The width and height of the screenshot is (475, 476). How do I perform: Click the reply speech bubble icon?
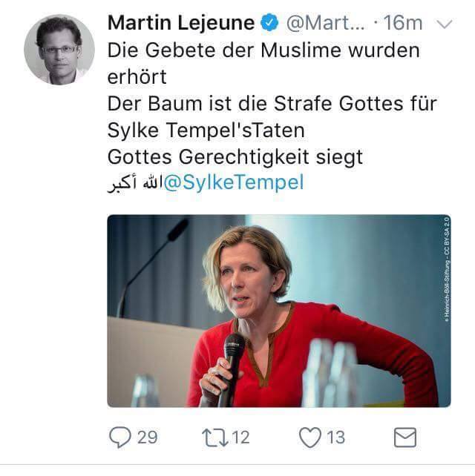pyautogui.click(x=120, y=437)
